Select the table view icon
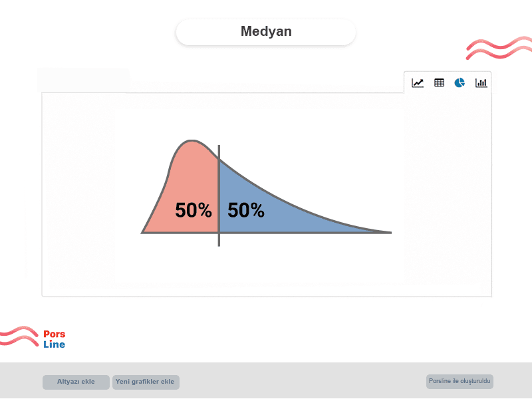This screenshot has height=399, width=532. [x=439, y=82]
